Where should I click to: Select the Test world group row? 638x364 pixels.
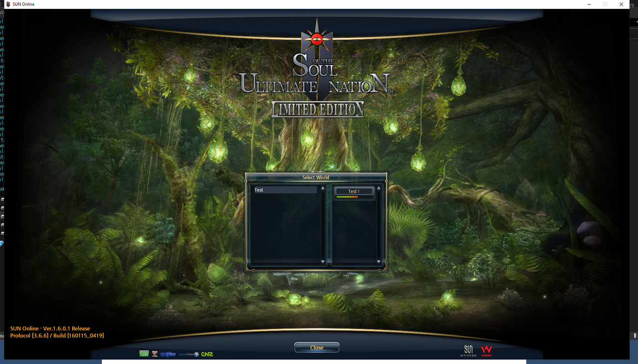coord(285,190)
